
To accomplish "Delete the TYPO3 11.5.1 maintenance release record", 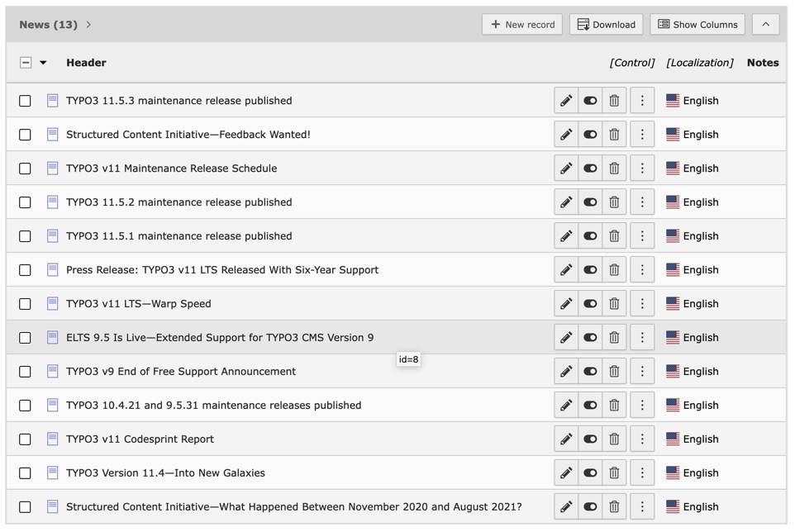I will tap(614, 236).
